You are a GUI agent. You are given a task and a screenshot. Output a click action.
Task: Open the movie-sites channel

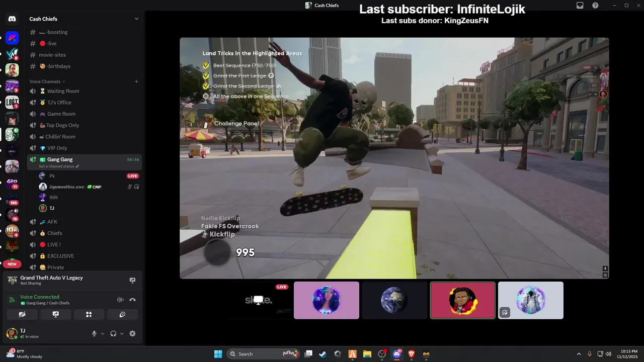(84, 55)
